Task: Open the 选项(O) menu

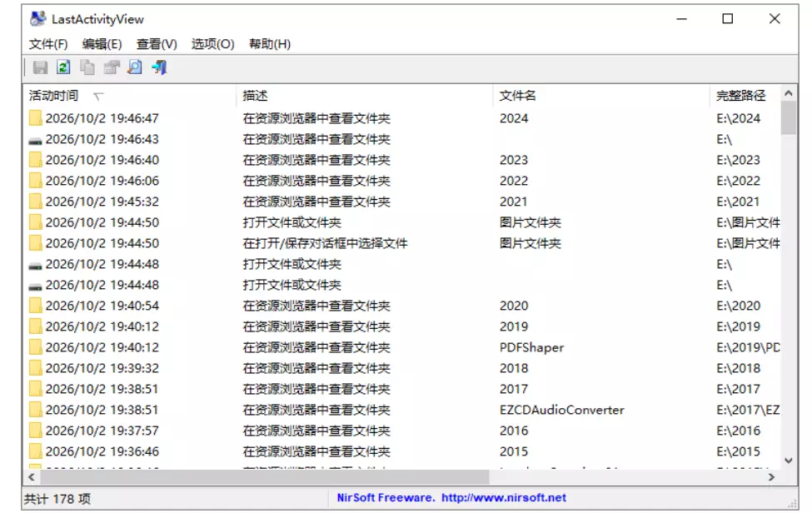Action: pyautogui.click(x=213, y=44)
